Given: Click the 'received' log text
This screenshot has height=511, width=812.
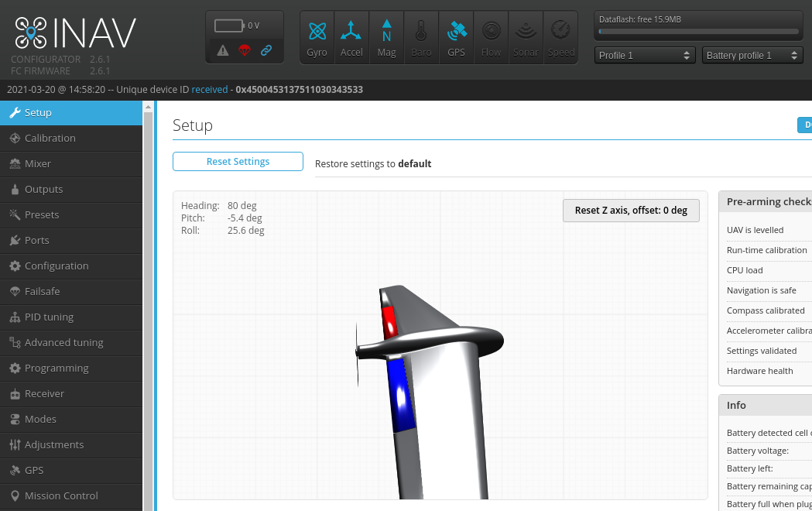Looking at the screenshot, I should [x=210, y=90].
